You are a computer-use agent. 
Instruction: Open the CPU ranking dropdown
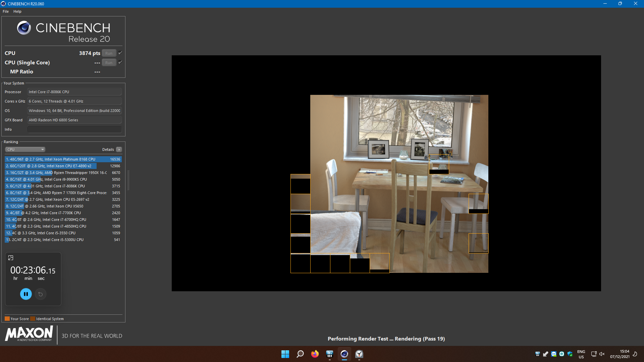coord(25,149)
